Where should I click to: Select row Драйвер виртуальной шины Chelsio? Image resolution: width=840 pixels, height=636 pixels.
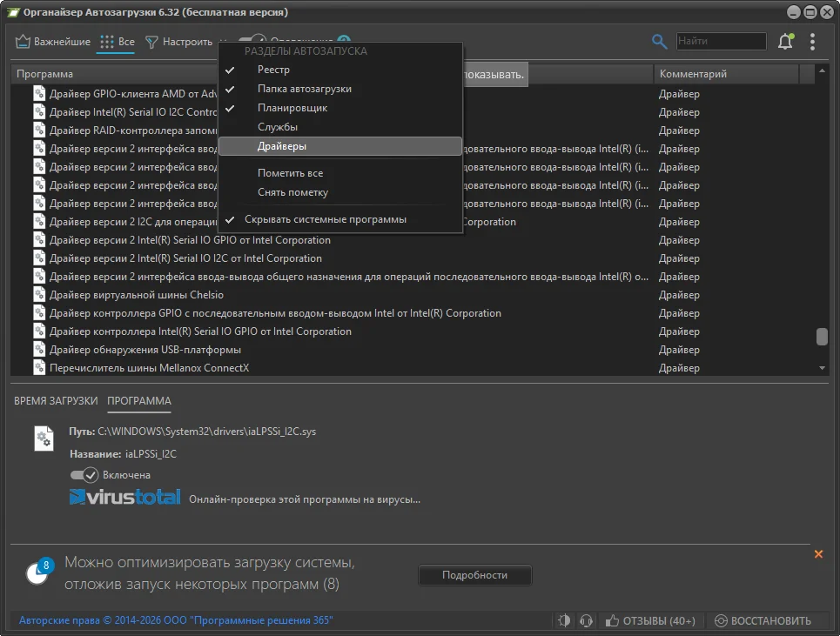click(x=413, y=294)
